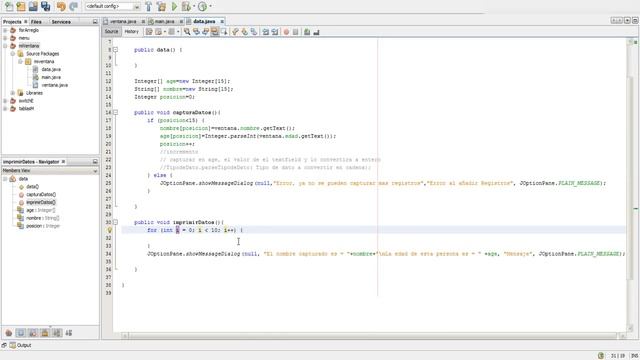This screenshot has width=640, height=360.
Task: Click the Open Project icon
Action: coord(33,6)
